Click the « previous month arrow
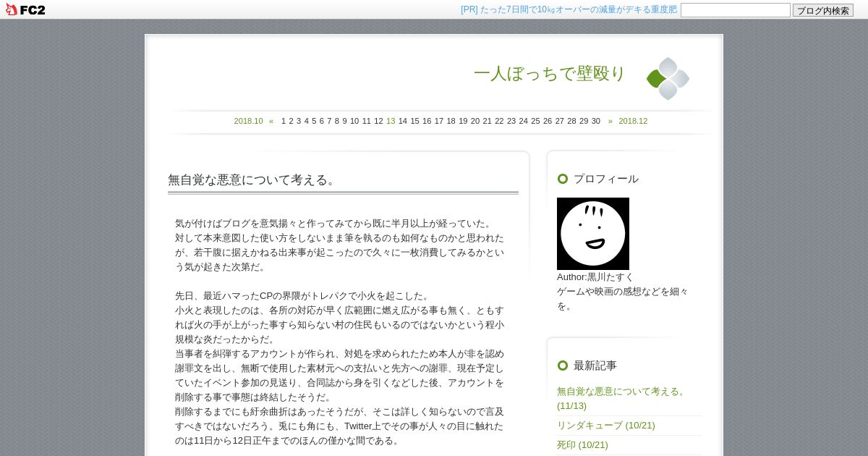Screen dimensions: 868x456 click(x=271, y=121)
